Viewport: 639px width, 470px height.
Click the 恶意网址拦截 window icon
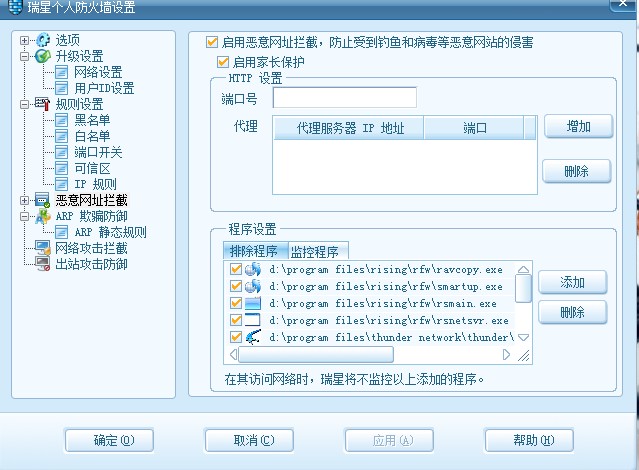pyautogui.click(x=42, y=200)
